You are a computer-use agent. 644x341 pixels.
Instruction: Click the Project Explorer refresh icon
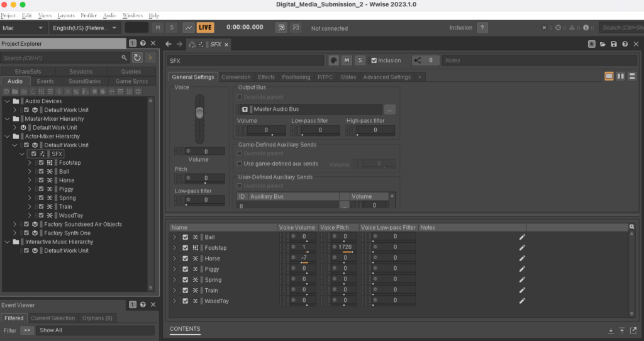(x=137, y=58)
